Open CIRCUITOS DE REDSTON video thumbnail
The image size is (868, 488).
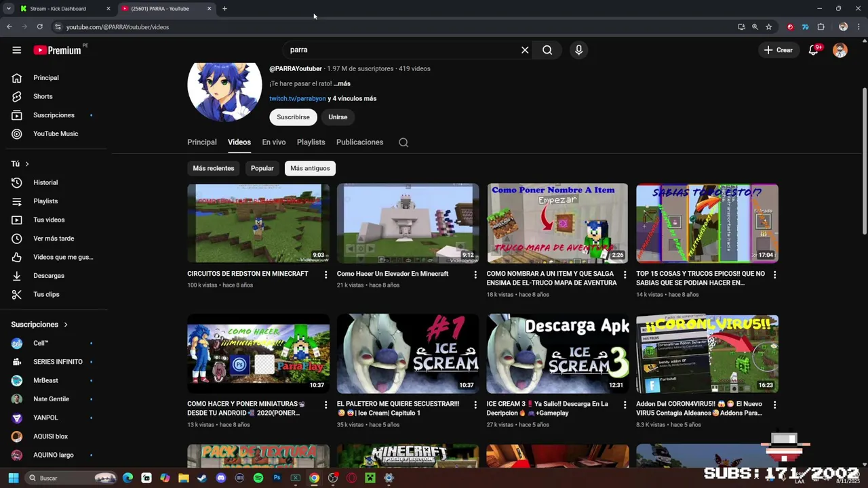258,223
